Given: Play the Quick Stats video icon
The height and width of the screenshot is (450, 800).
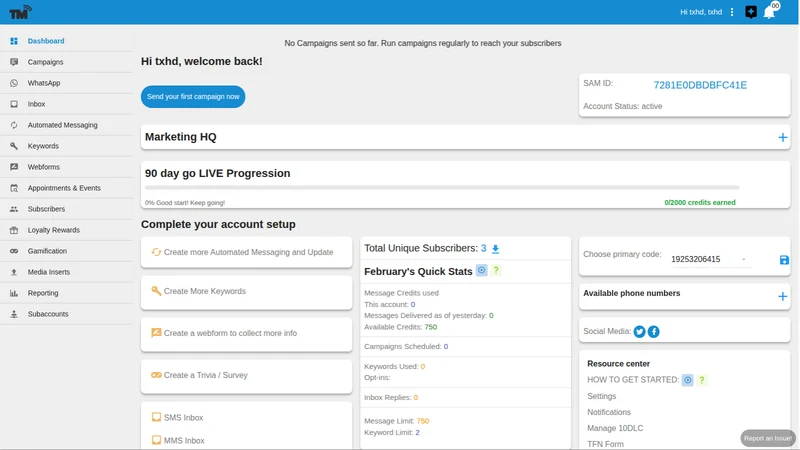Looking at the screenshot, I should tap(481, 270).
